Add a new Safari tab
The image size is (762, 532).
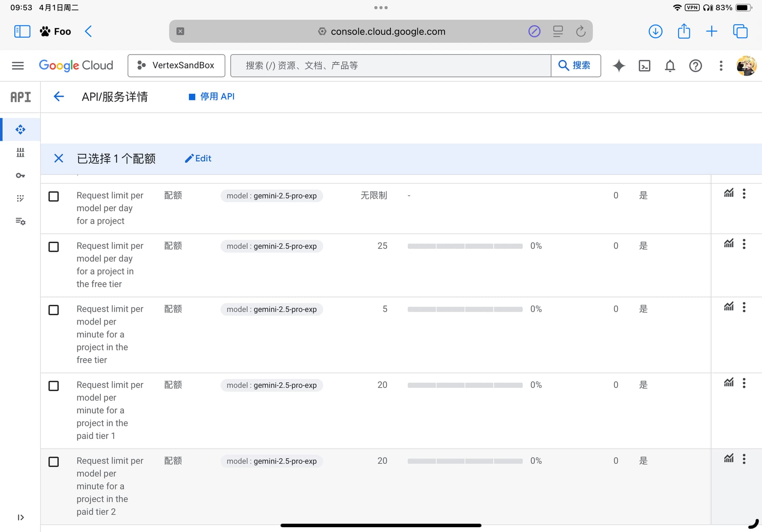[712, 31]
